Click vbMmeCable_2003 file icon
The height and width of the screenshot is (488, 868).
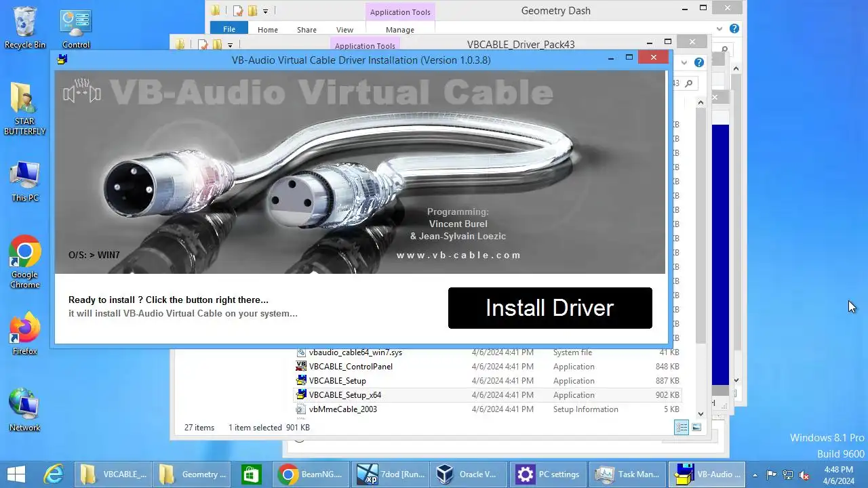[x=301, y=409]
